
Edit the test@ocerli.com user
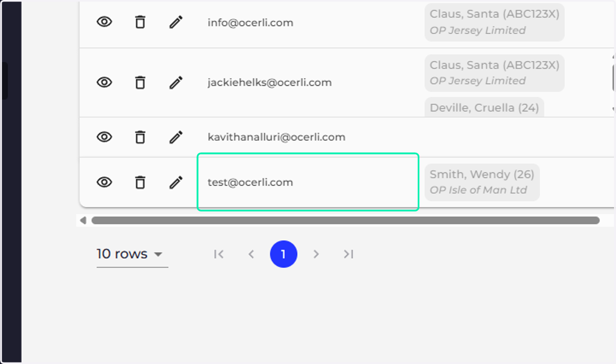[x=176, y=182]
